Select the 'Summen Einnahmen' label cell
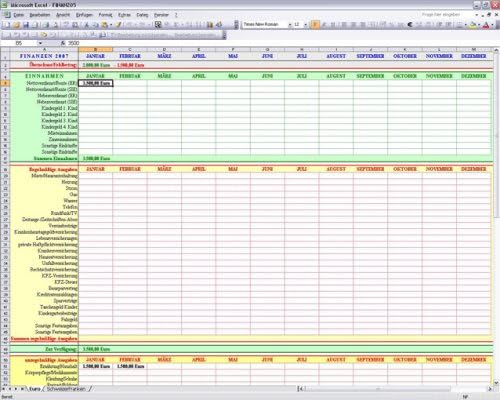 [x=44, y=158]
